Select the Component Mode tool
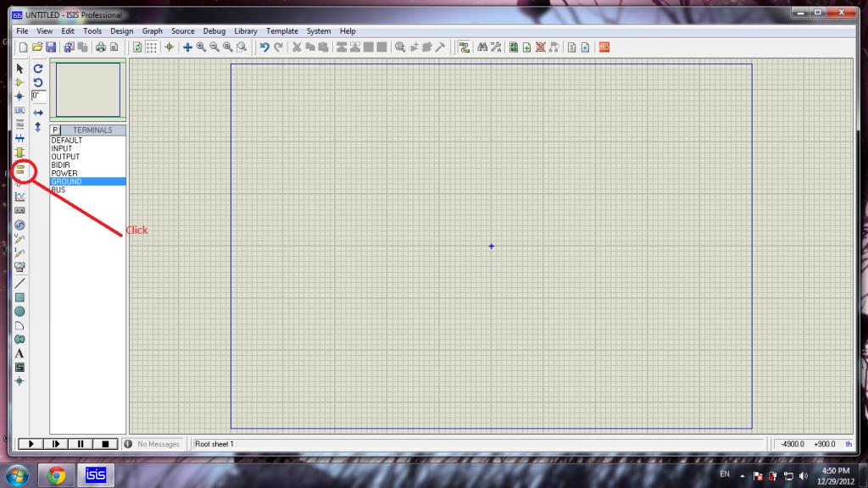Viewport: 868px width, 488px height. coord(19,82)
